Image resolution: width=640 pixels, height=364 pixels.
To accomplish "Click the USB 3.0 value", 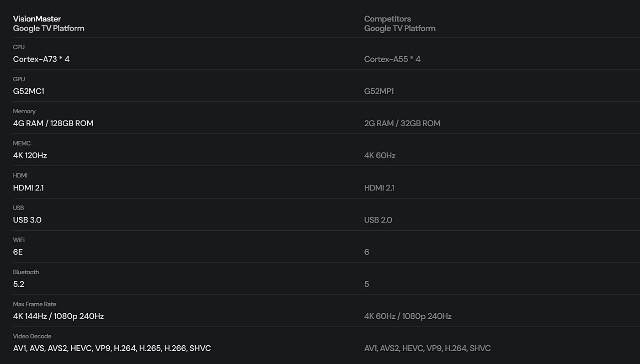I will [27, 220].
